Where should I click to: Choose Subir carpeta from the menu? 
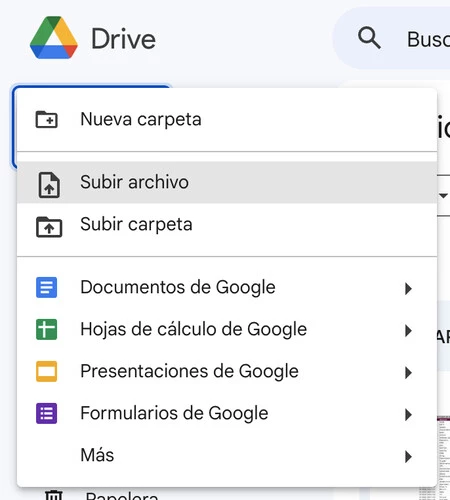tap(227, 224)
